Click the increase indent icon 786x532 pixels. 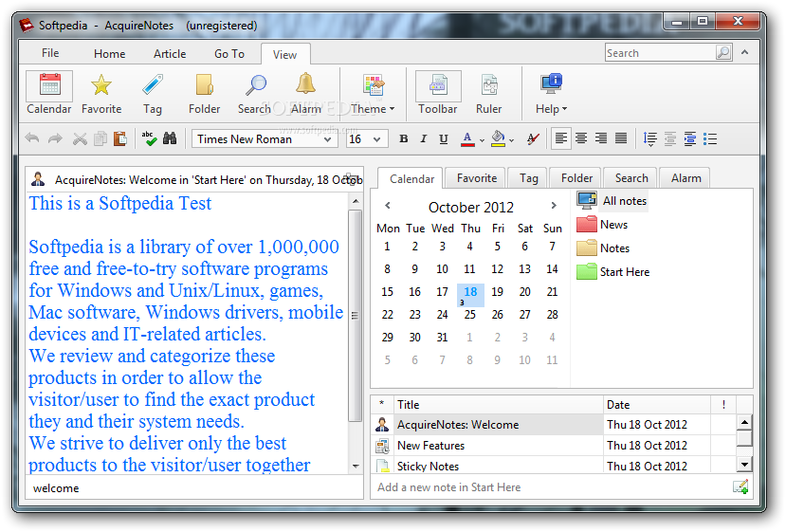[690, 138]
